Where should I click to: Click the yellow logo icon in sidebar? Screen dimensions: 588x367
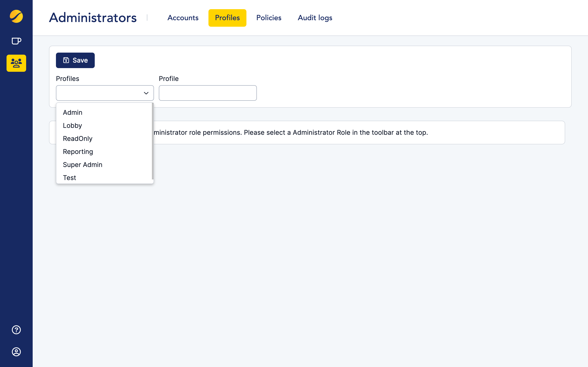click(16, 17)
